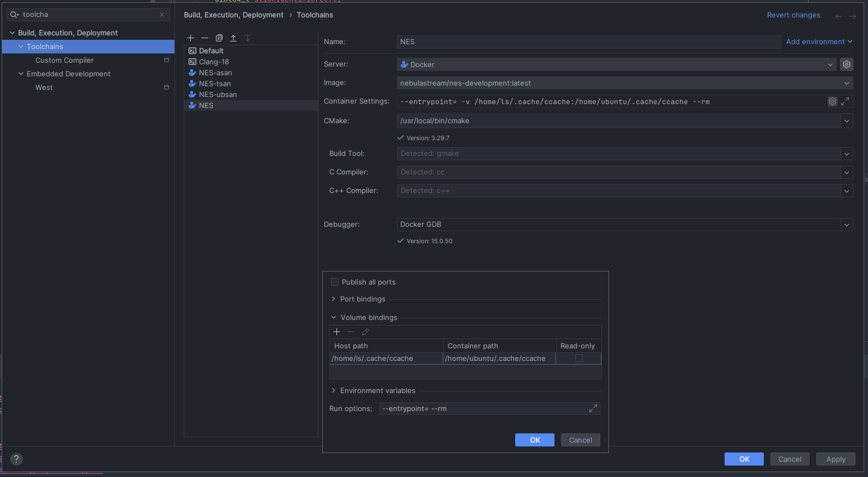Remove selected volume binding
The height and width of the screenshot is (477, 868).
(x=351, y=332)
